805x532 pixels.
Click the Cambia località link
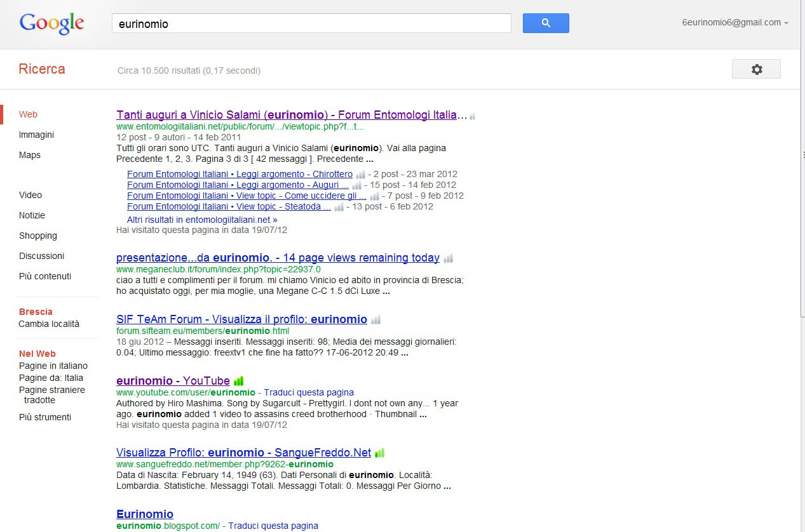click(49, 324)
